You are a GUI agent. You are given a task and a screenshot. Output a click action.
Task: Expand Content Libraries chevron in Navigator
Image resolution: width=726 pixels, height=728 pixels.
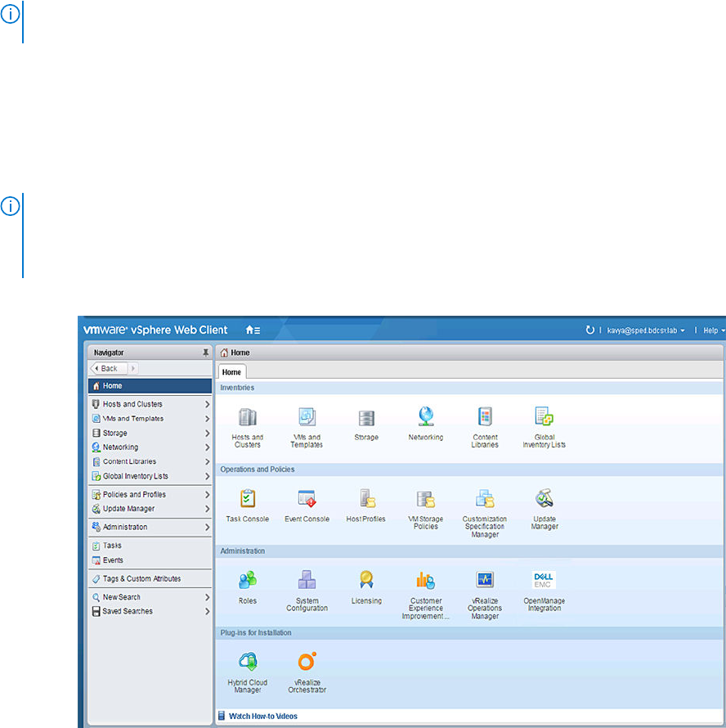click(x=207, y=462)
